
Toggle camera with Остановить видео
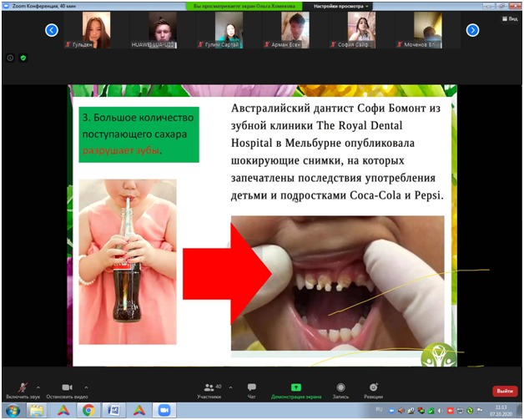click(x=65, y=389)
